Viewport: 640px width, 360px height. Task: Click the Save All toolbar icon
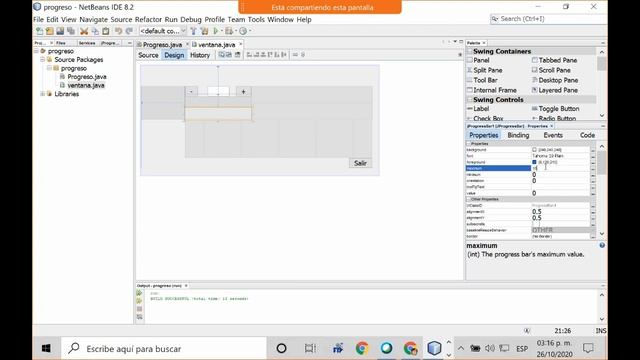(x=71, y=31)
